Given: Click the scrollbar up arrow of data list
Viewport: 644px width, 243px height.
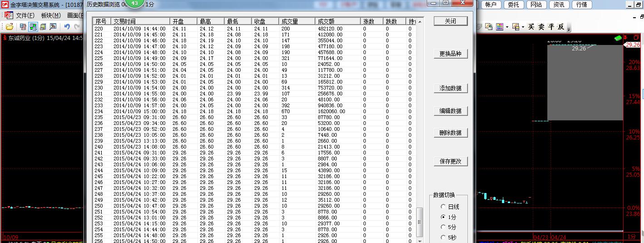Looking at the screenshot, I should 419,21.
